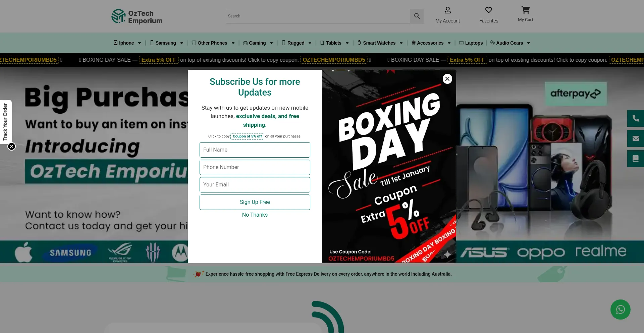Close the subscribe popup
This screenshot has width=644, height=333.
tap(447, 79)
